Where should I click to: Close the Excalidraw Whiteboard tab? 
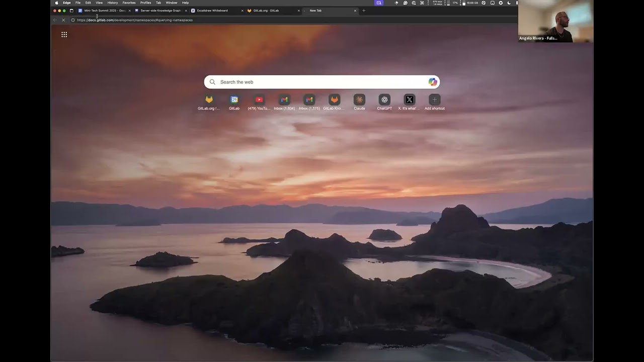click(242, 11)
